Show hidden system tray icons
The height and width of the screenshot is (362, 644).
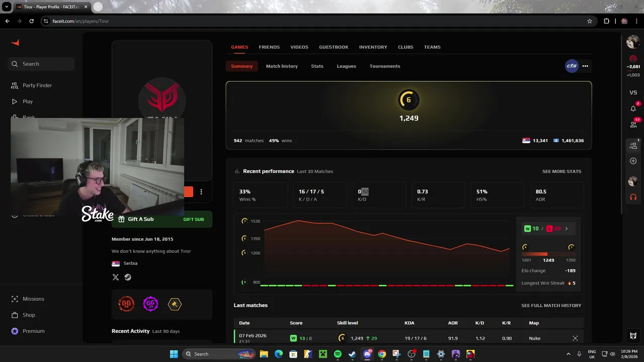pos(569,354)
